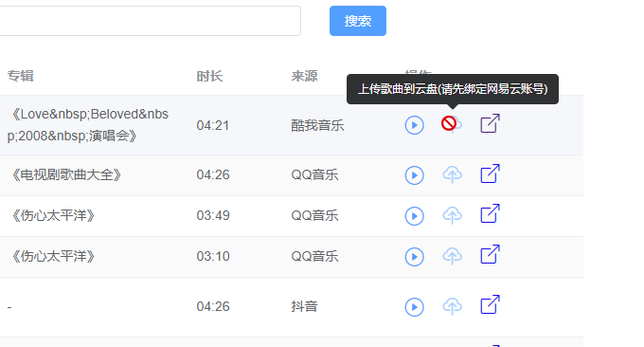Upload the 03:49 song to cloud disk
Image resolution: width=644 pixels, height=347 pixels.
[x=452, y=215]
